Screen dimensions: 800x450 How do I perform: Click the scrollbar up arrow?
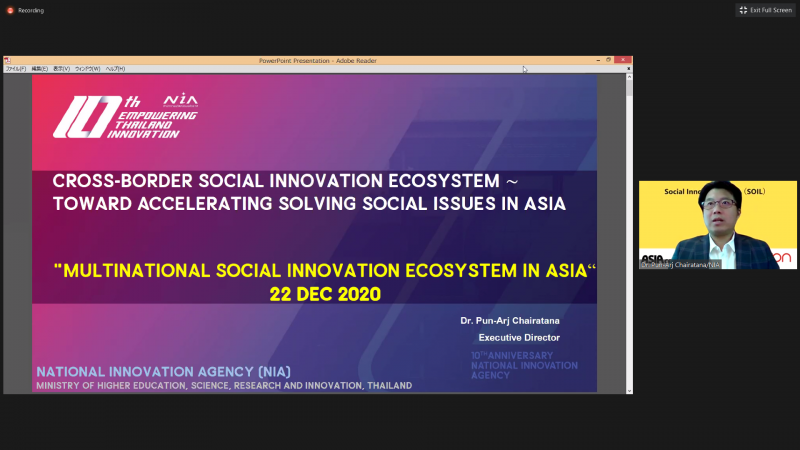click(x=629, y=79)
